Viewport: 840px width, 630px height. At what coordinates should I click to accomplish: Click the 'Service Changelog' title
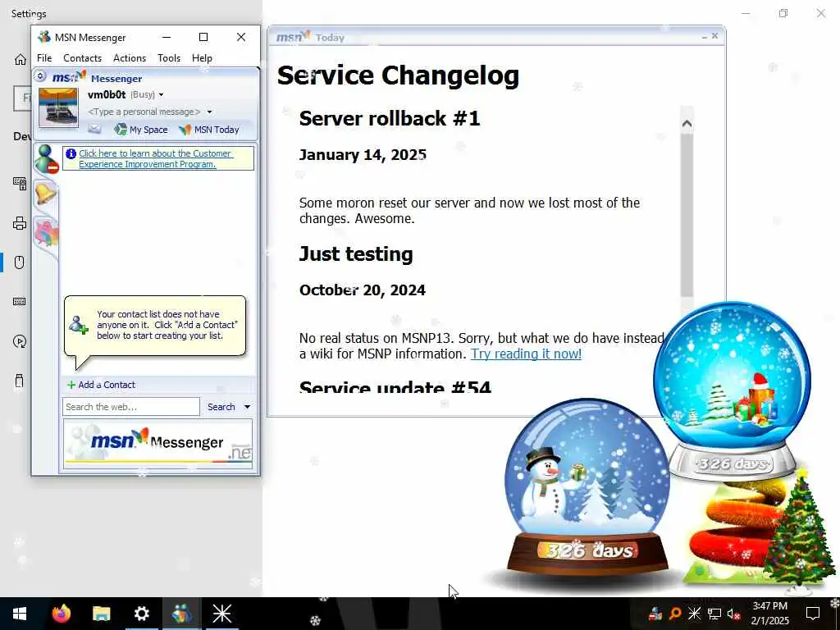click(398, 75)
